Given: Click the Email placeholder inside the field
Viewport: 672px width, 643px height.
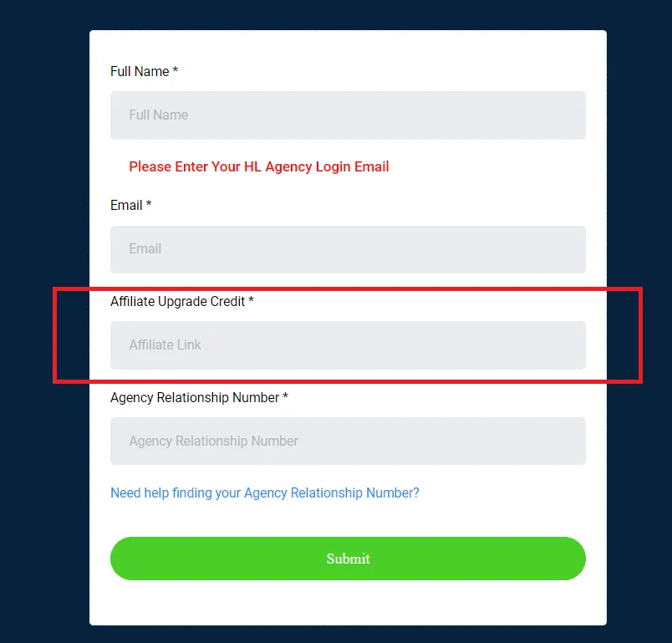Looking at the screenshot, I should [145, 248].
